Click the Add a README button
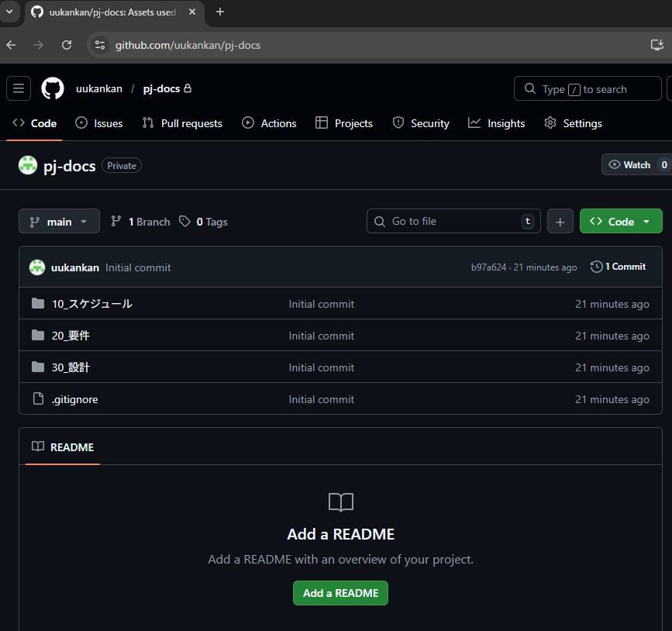This screenshot has width=672, height=631. click(340, 593)
